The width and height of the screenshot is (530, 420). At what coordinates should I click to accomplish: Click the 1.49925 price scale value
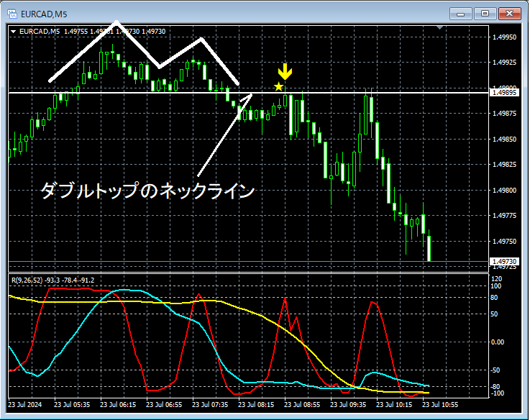504,63
